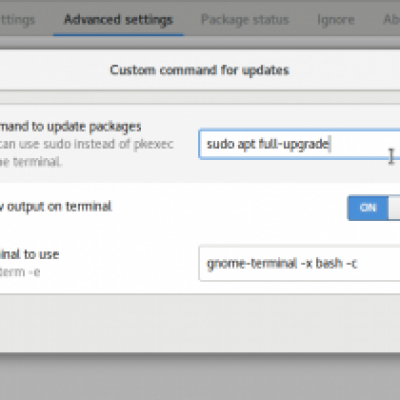Click the empty panel area below terminal row
Viewport: 400px width, 400px height.
click(x=200, y=323)
